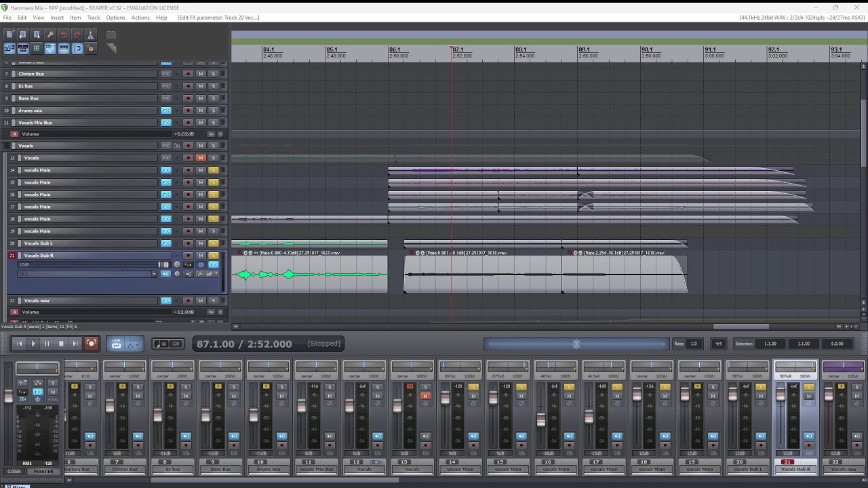Click the Open Project toolbar icon
This screenshot has height=488, width=868.
point(23,35)
